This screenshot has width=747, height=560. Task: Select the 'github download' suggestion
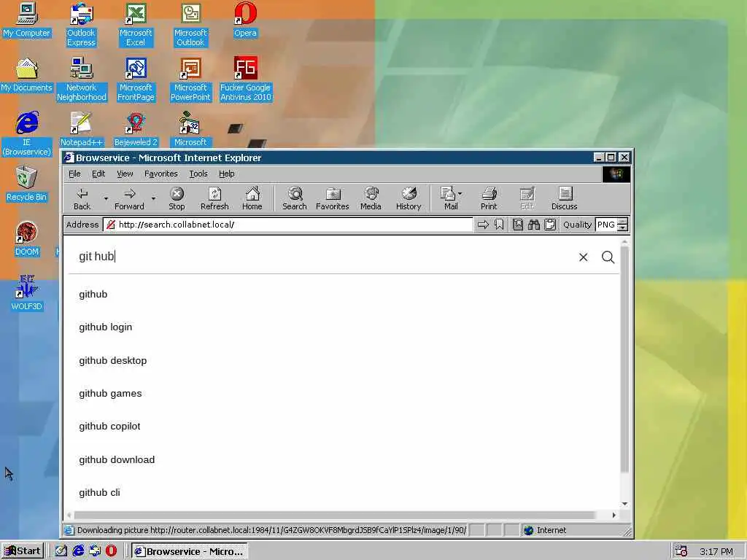[x=117, y=459]
